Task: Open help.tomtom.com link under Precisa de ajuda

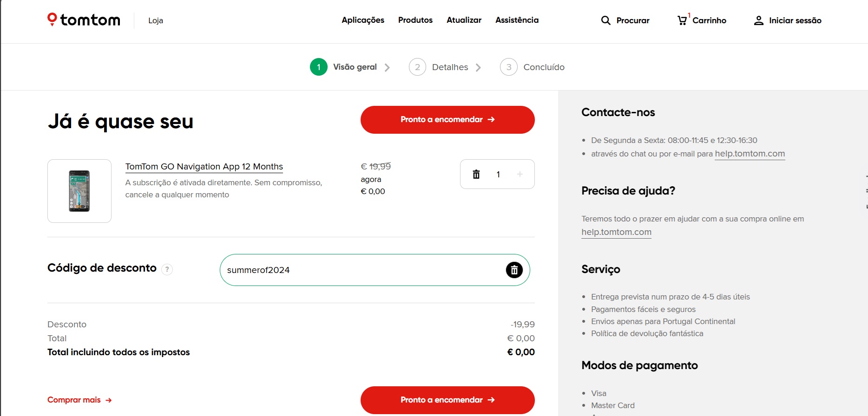Action: (x=616, y=232)
